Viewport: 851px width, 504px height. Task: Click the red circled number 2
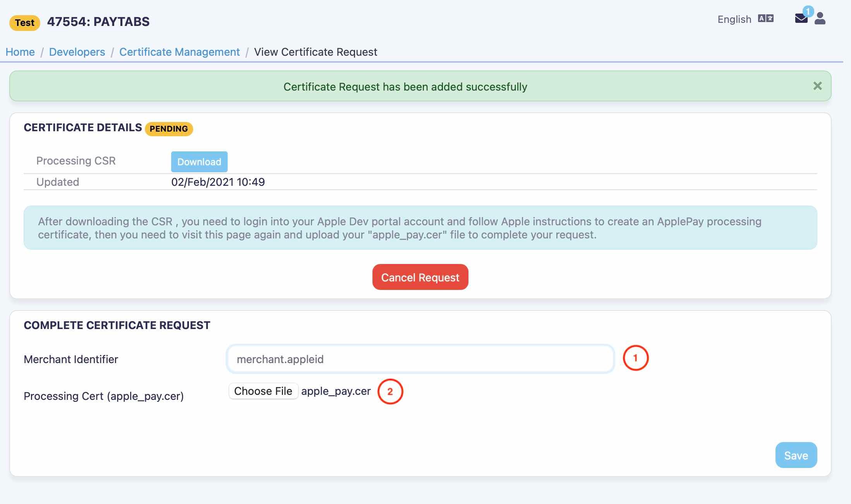click(390, 392)
